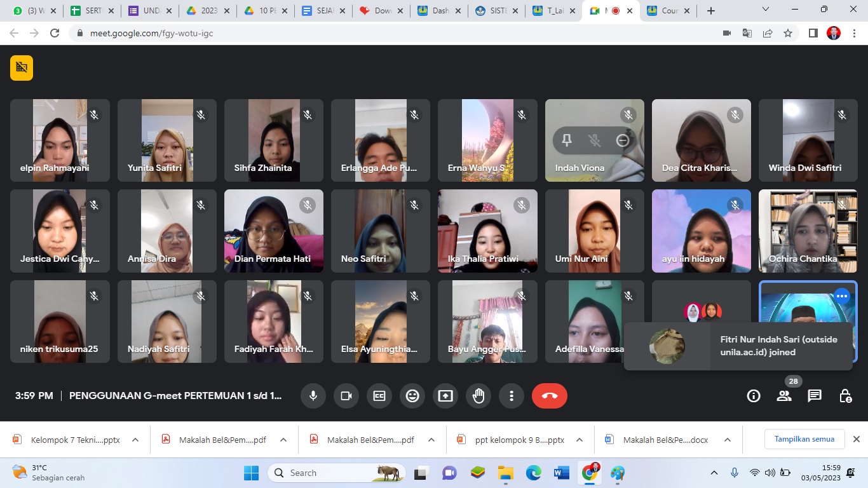Select Ochira Chantika's video tile
The height and width of the screenshot is (488, 868).
pyautogui.click(x=808, y=231)
